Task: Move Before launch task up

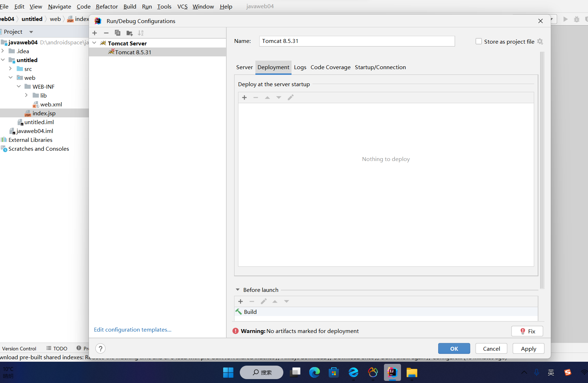Action: tap(275, 301)
